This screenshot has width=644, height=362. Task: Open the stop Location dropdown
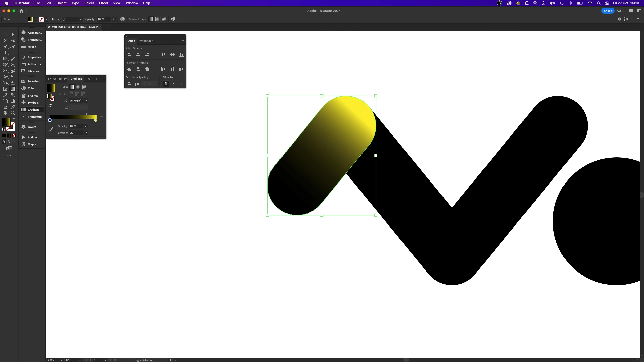point(86,133)
